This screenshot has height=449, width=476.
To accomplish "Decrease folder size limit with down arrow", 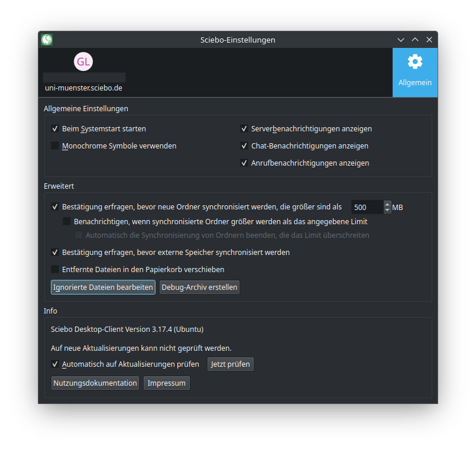I will (387, 210).
